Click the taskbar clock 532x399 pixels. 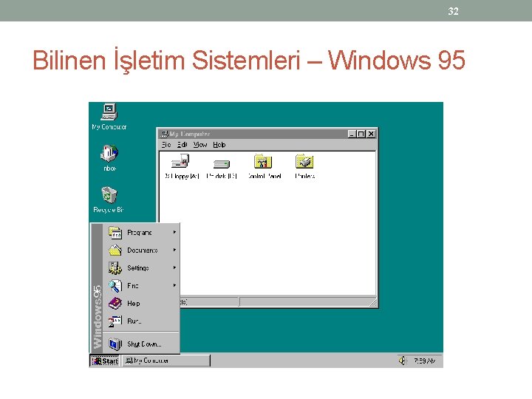coord(425,361)
